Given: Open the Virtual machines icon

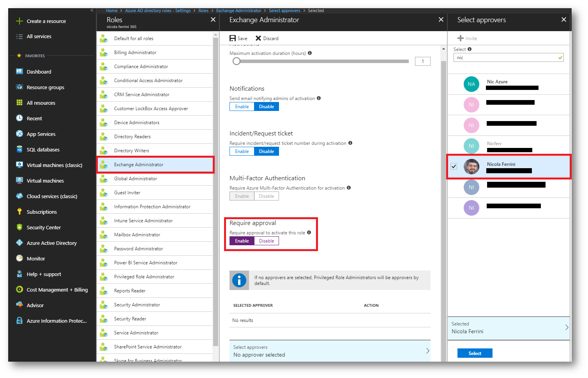Looking at the screenshot, I should point(19,181).
